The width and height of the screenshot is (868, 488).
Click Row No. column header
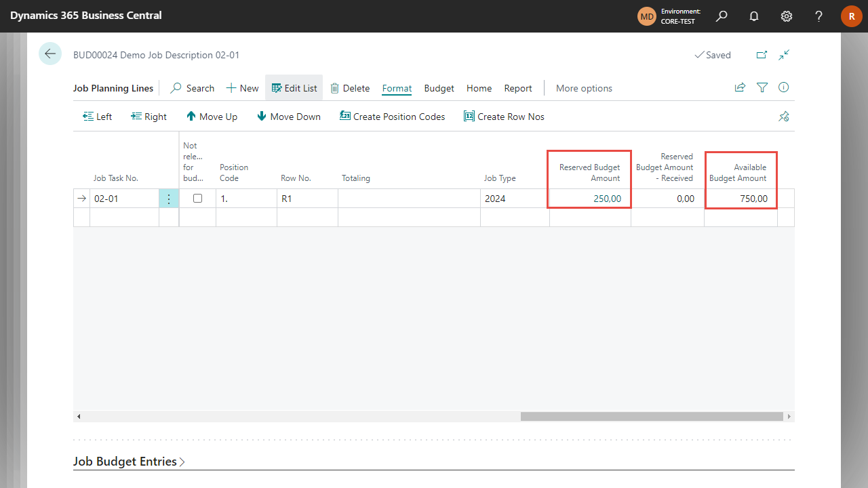point(296,178)
